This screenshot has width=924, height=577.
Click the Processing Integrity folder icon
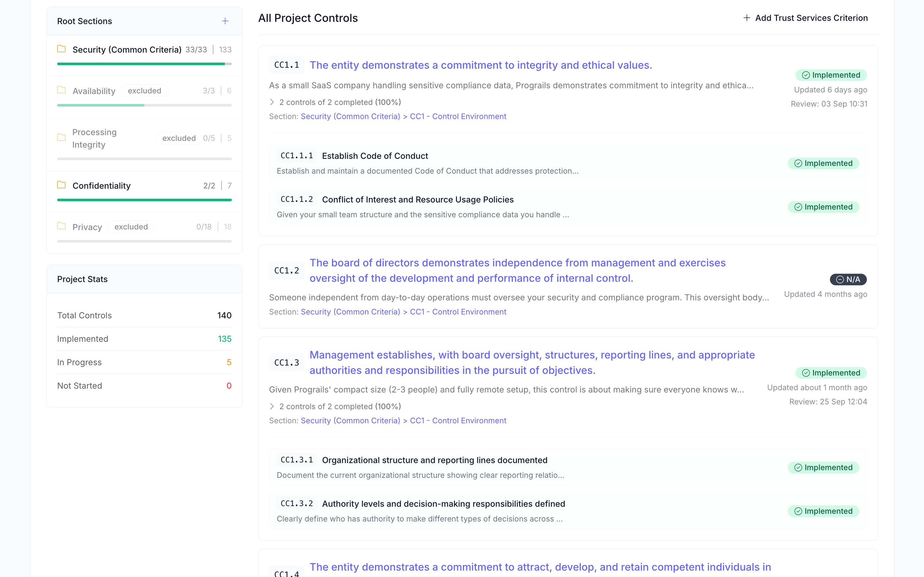61,137
